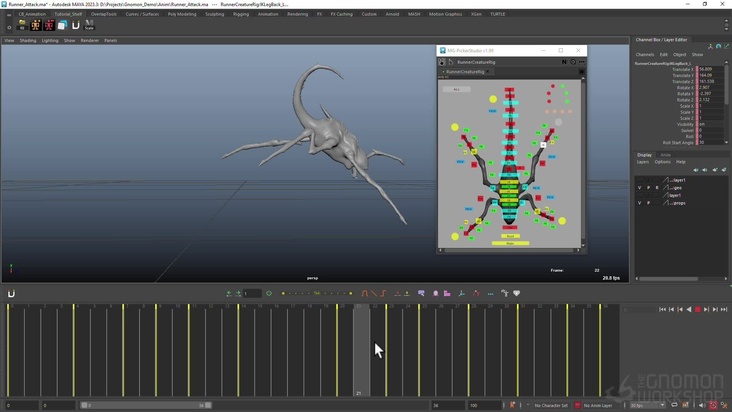Click the range slider bar below timeline
732x412 pixels.
pyautogui.click(x=145, y=405)
